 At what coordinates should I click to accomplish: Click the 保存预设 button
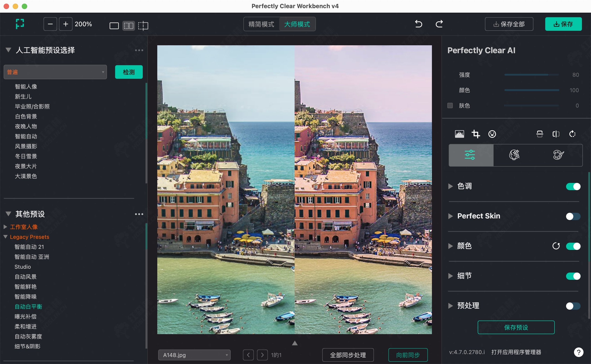(516, 327)
